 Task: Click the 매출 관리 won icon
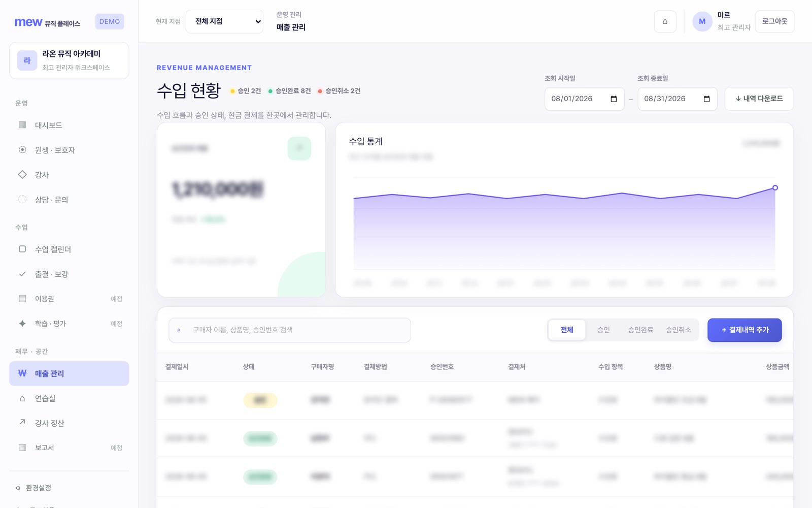click(x=22, y=373)
